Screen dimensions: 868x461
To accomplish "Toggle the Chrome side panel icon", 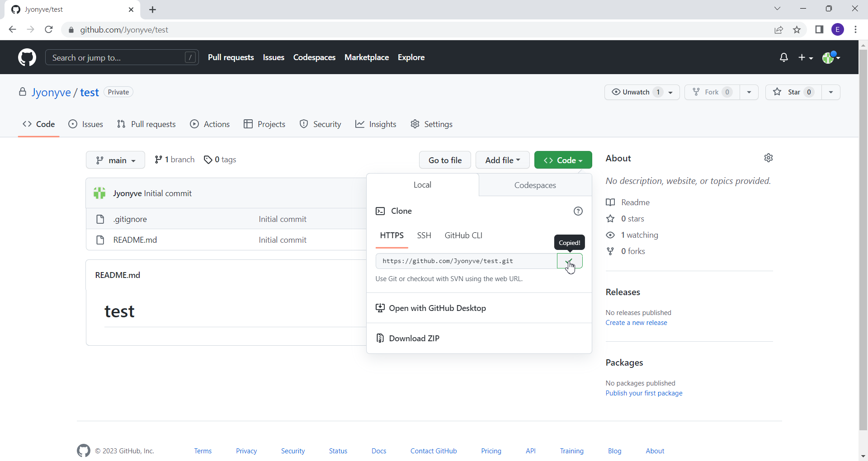I will tap(819, 30).
